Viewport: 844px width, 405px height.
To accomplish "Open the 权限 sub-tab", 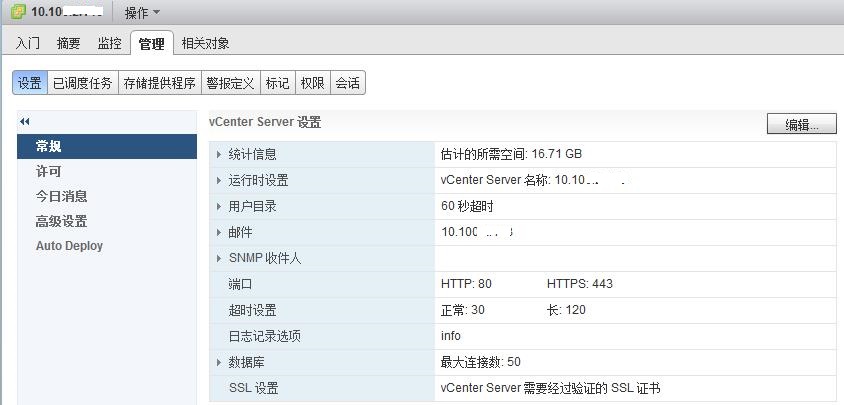I will (x=313, y=83).
